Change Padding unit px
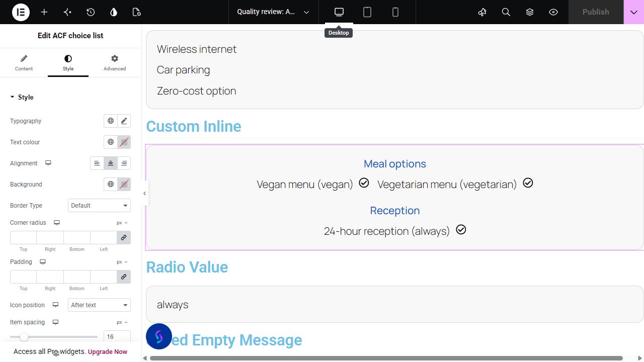Image resolution: width=644 pixels, height=362 pixels. [x=122, y=262]
